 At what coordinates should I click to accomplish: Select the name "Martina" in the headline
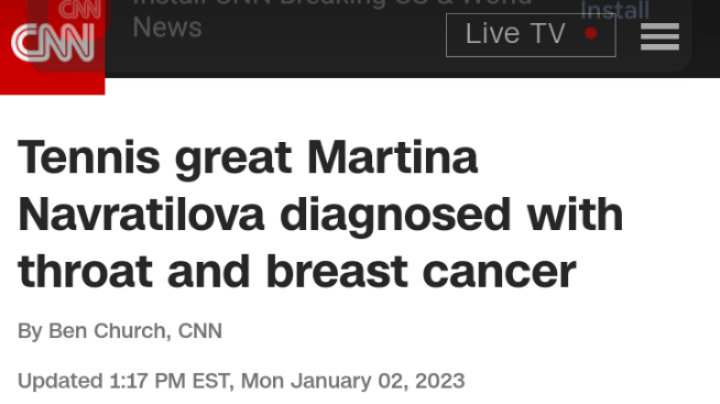(x=393, y=158)
